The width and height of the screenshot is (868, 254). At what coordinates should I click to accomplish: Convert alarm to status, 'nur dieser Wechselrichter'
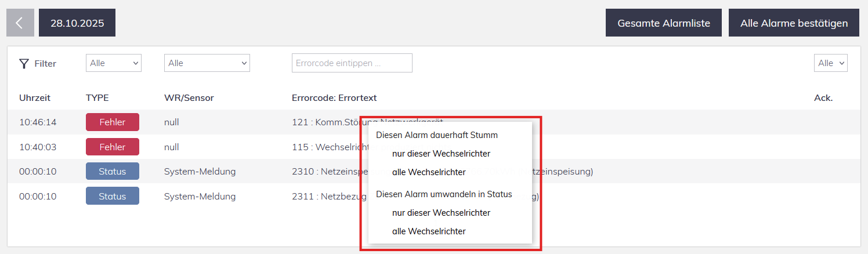coord(441,213)
